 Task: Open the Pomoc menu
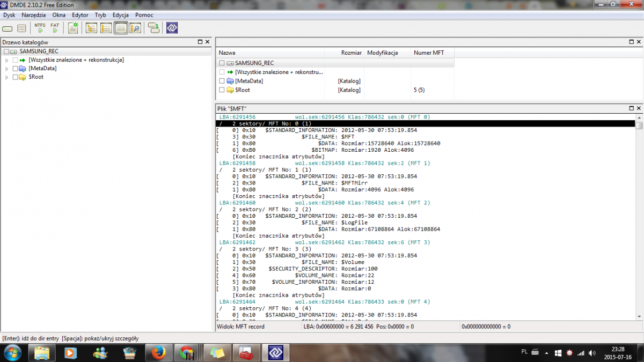click(x=144, y=15)
